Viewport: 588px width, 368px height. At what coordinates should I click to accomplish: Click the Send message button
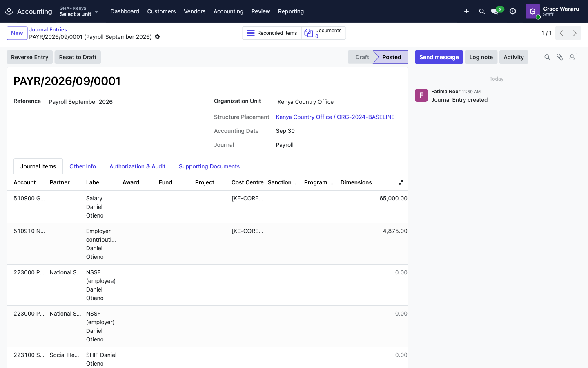coord(439,57)
